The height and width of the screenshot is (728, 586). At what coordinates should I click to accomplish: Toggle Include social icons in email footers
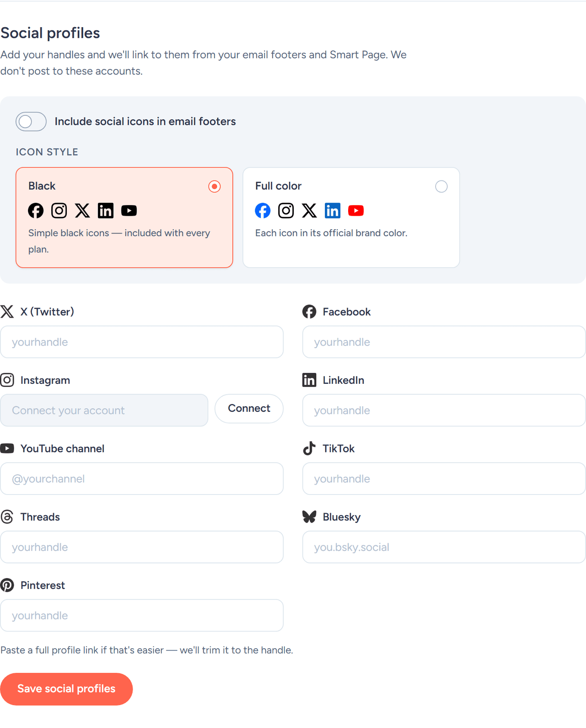tap(31, 121)
